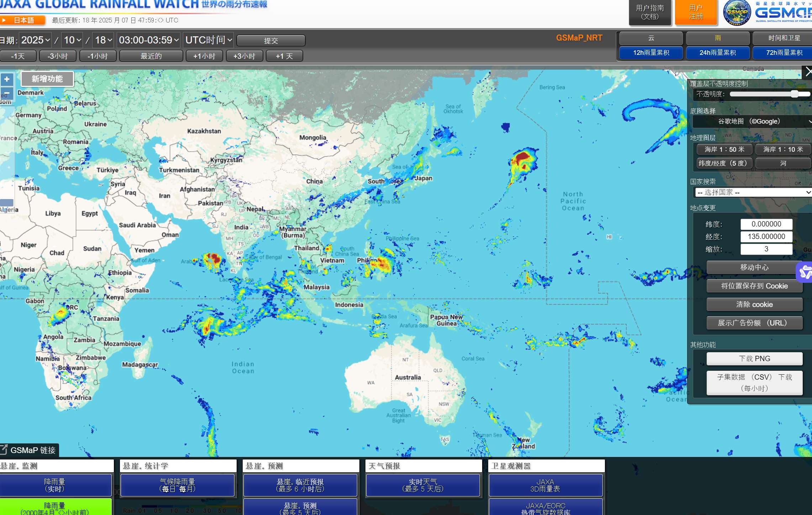The height and width of the screenshot is (515, 812).
Task: Click the floating assistant icon
Action: tap(805, 272)
